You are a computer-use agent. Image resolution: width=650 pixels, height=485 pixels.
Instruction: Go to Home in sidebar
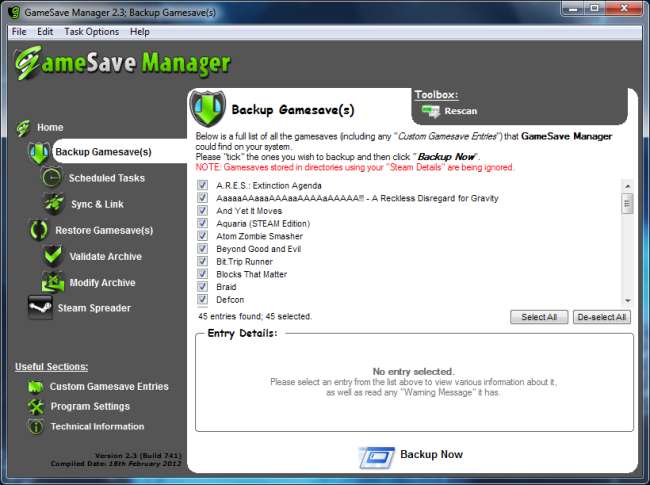[x=50, y=127]
